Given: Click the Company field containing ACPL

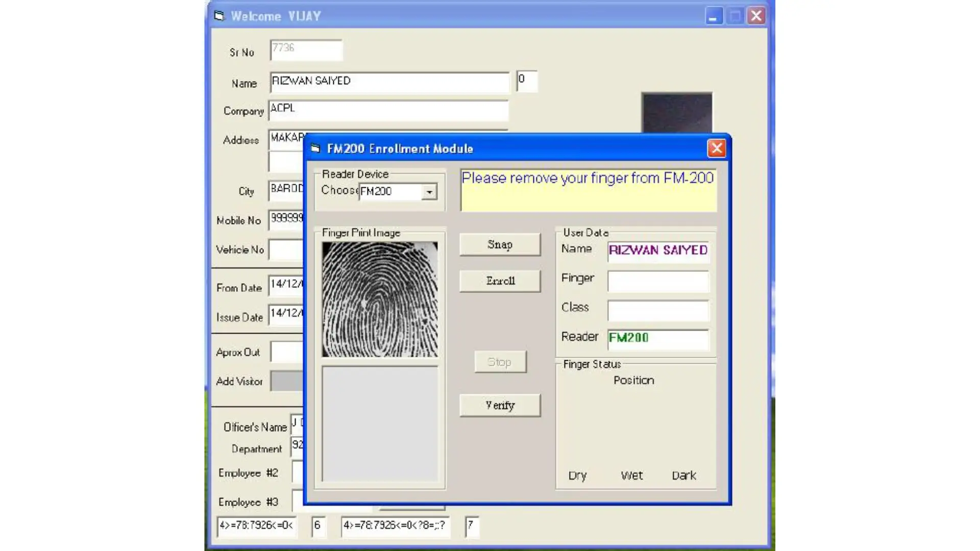Looking at the screenshot, I should tap(388, 110).
